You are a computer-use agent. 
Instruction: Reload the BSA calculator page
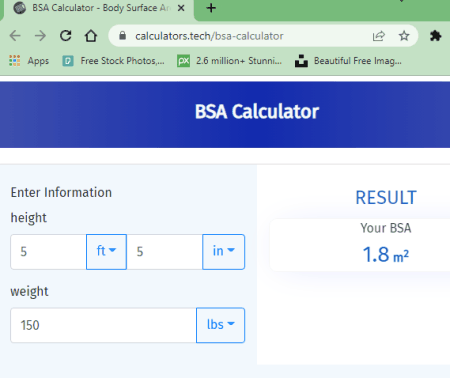pyautogui.click(x=66, y=36)
